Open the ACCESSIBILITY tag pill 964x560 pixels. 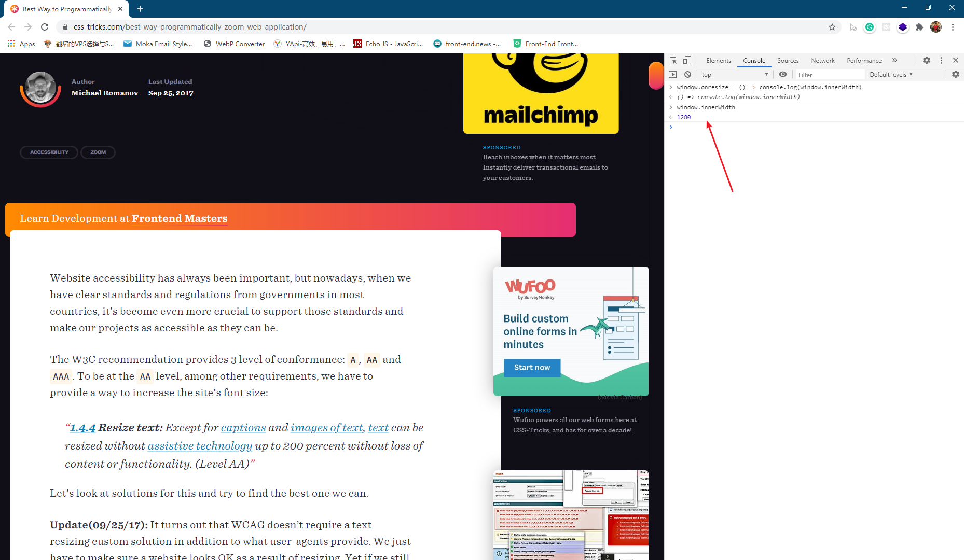point(49,152)
